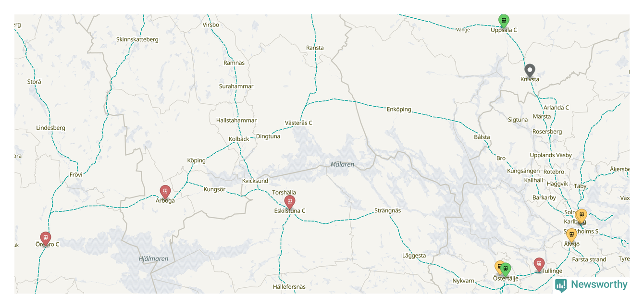Image resolution: width=644 pixels, height=308 pixels.
Task: Click the green train marker at Uppsala C
Action: [x=503, y=21]
